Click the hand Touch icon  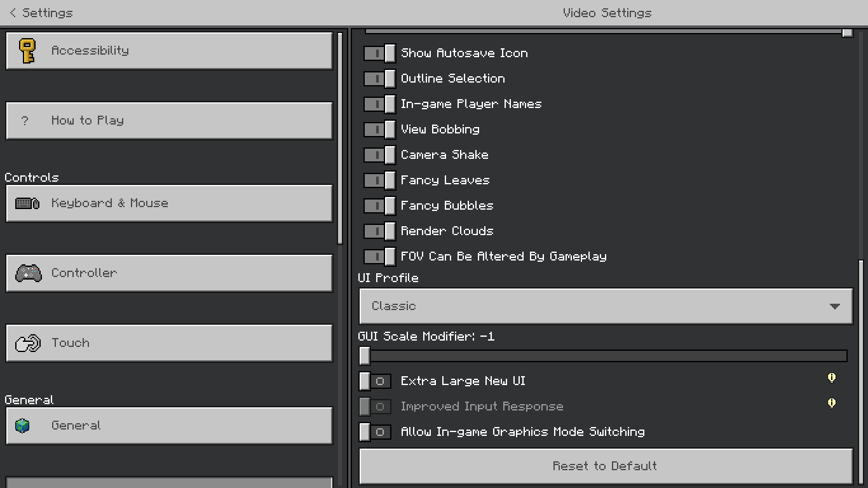[28, 343]
